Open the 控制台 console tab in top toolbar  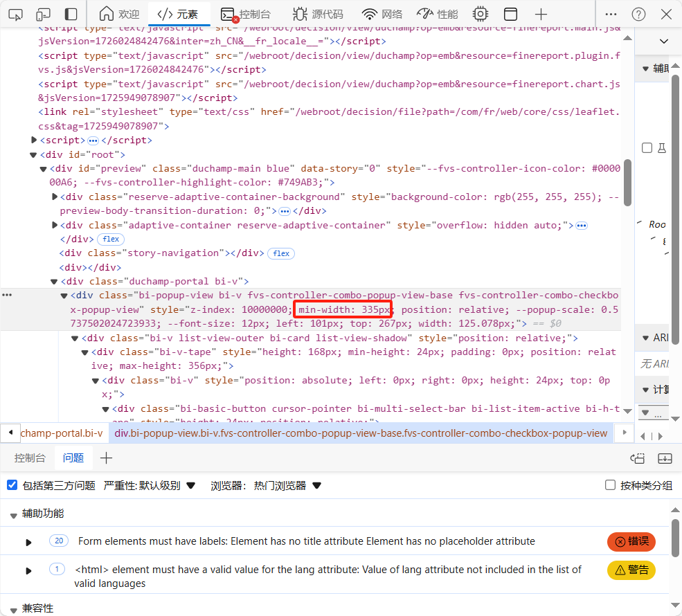point(245,15)
